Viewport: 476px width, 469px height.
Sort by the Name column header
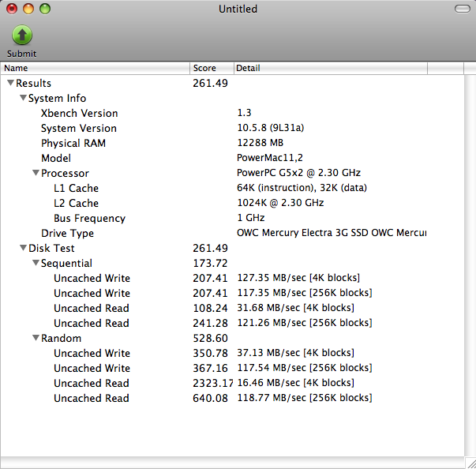[x=96, y=68]
